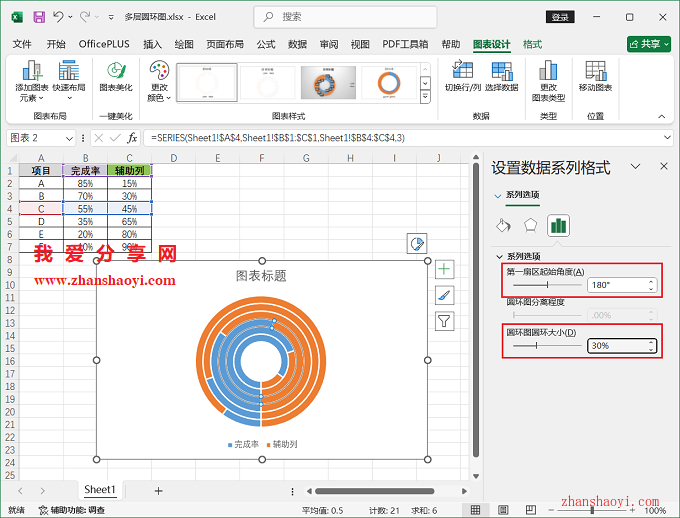
Task: Click the Save icon in title bar
Action: pyautogui.click(x=38, y=17)
